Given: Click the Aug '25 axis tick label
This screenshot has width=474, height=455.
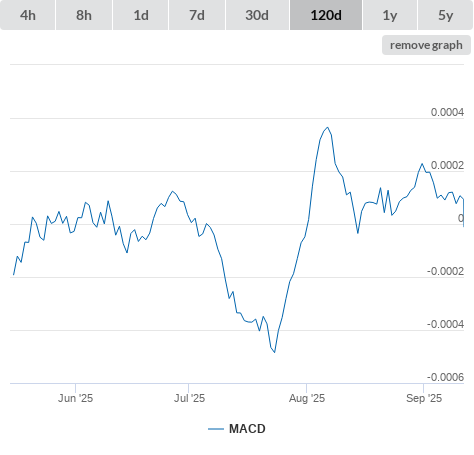Looking at the screenshot, I should [307, 398].
